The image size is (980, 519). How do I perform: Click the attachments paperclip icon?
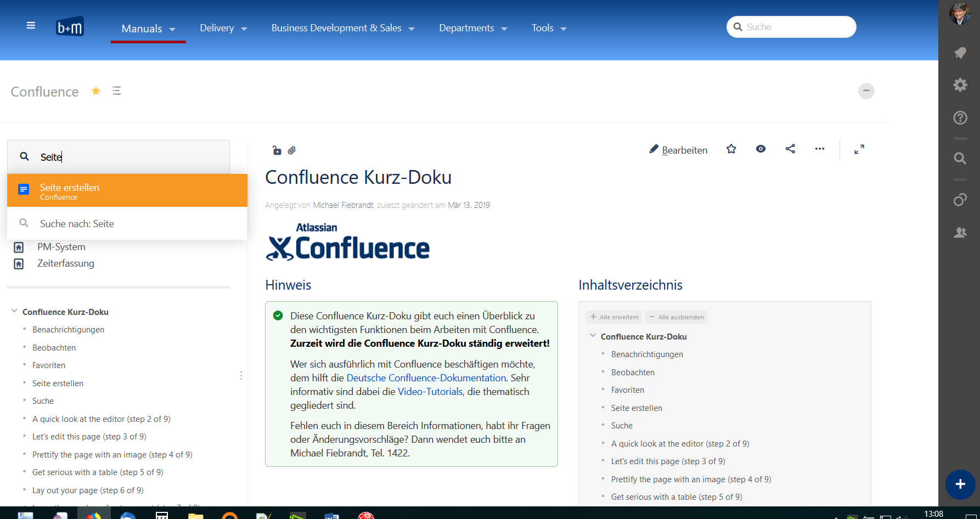click(x=292, y=150)
